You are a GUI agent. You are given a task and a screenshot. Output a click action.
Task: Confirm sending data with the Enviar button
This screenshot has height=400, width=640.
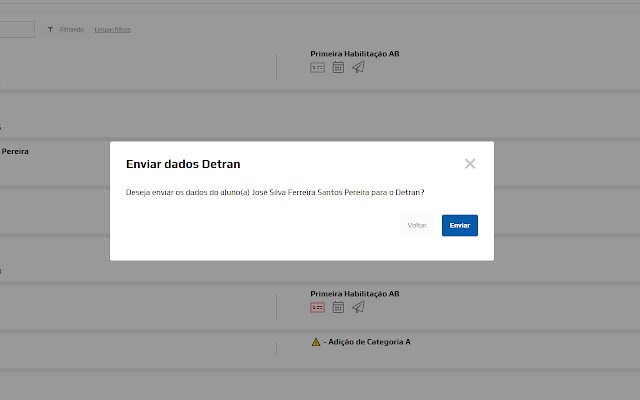pos(460,225)
